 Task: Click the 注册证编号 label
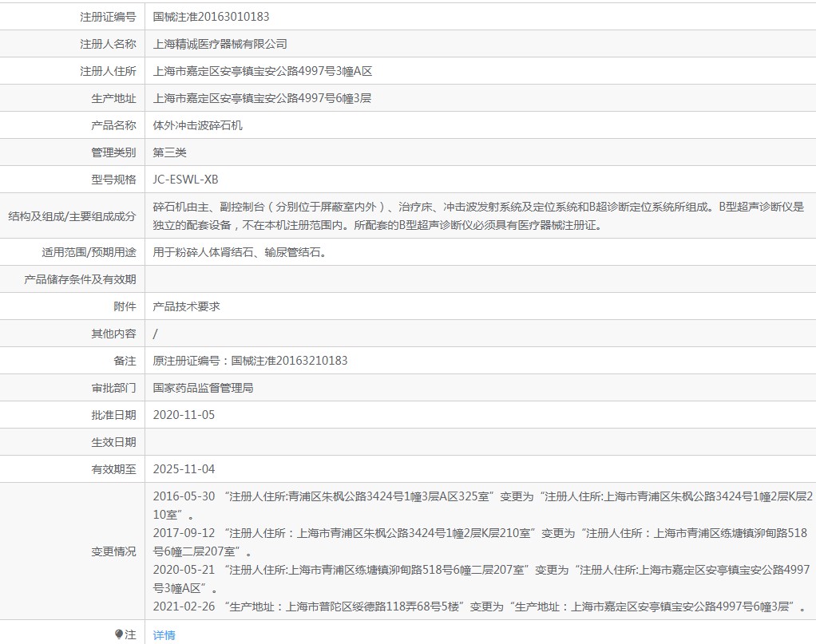click(x=108, y=17)
